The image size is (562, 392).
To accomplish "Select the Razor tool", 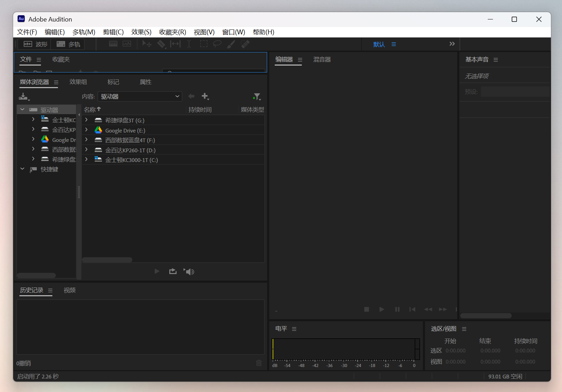I will click(x=161, y=44).
